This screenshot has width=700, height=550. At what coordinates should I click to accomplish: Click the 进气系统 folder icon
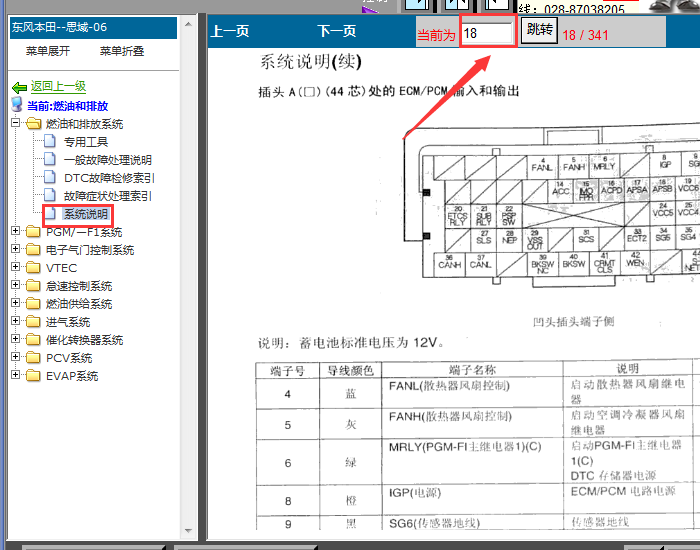tap(33, 321)
